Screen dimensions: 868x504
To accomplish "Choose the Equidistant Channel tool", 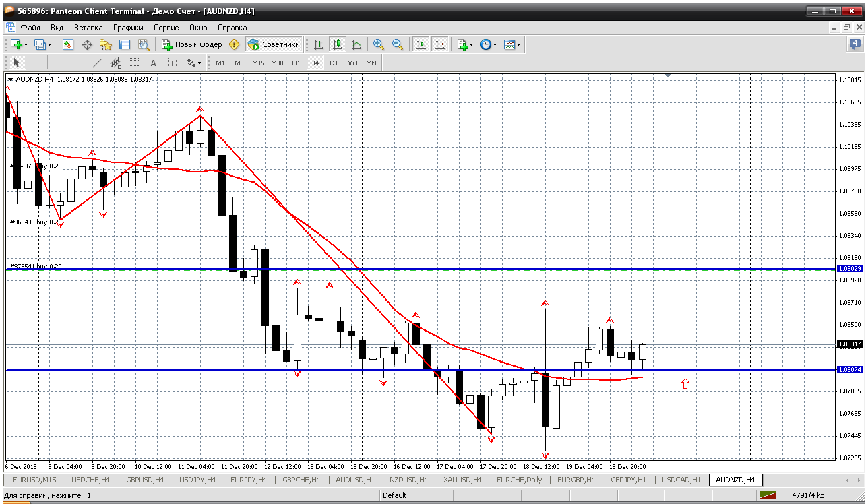I will [x=115, y=63].
